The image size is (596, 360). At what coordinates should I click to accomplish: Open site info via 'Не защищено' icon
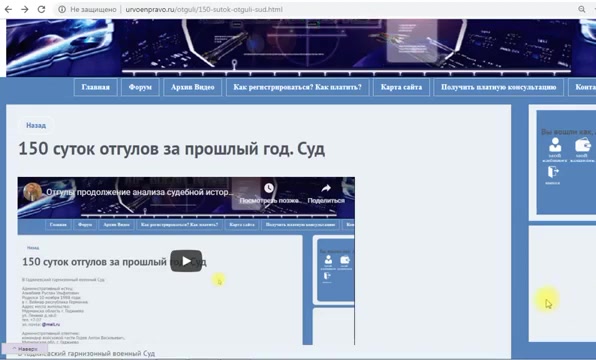point(62,10)
